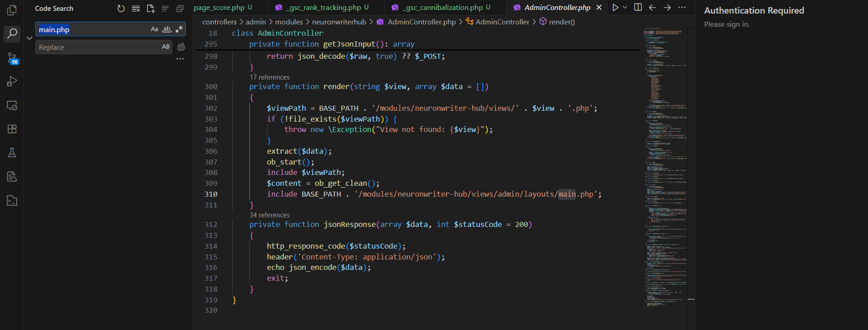
Task: Click the 17 references code lens
Action: coord(270,77)
